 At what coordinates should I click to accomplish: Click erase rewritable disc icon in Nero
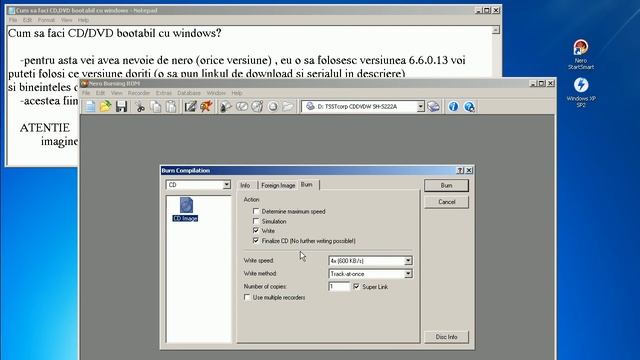(x=257, y=107)
